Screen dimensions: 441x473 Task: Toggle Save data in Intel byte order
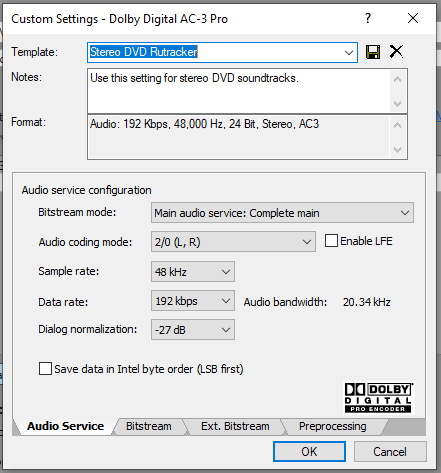(x=45, y=369)
